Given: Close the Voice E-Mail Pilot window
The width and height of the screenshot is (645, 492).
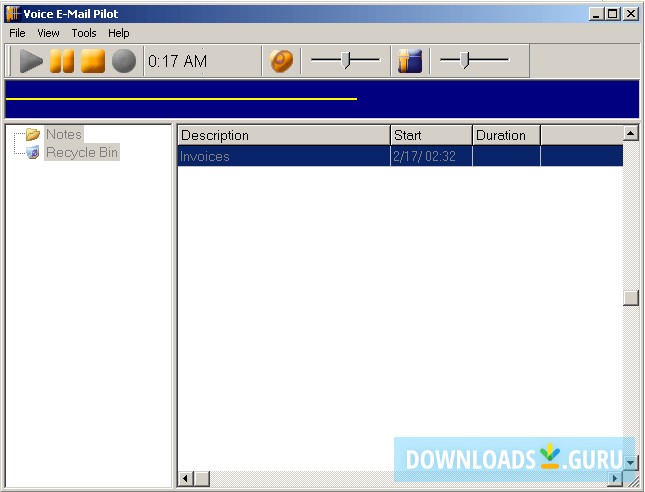Looking at the screenshot, I should [x=631, y=14].
